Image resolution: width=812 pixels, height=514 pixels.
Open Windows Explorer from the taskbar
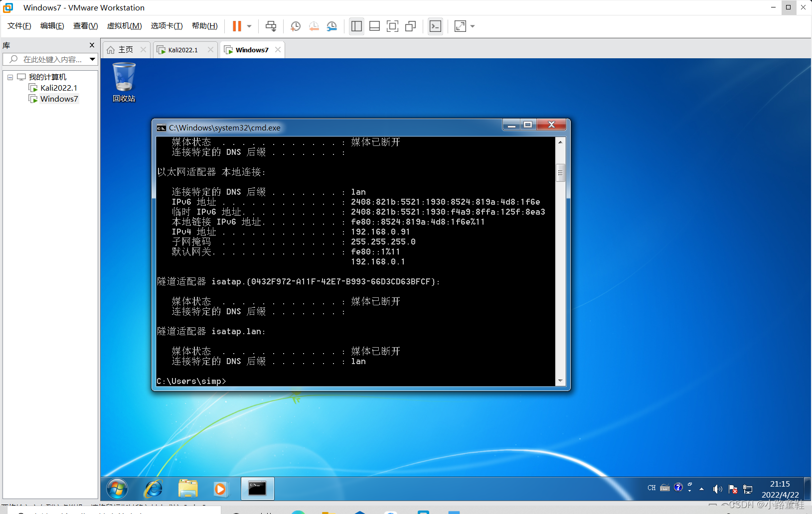(x=188, y=489)
